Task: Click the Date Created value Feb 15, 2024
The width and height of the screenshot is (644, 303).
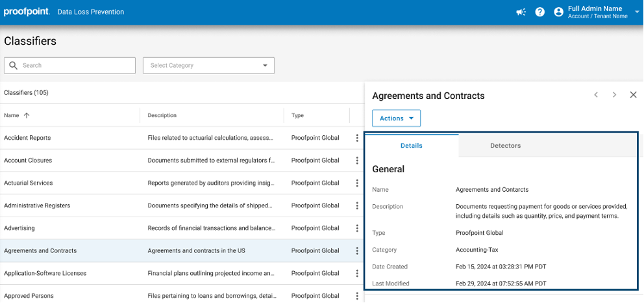Action: click(x=501, y=267)
